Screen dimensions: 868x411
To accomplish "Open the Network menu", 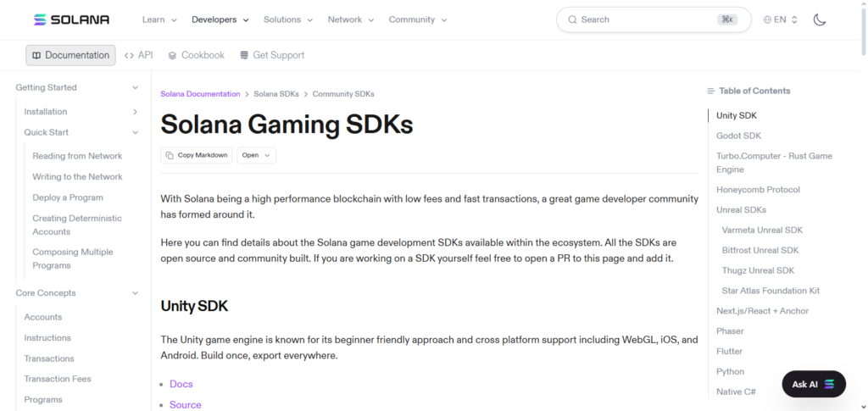I will (x=351, y=19).
